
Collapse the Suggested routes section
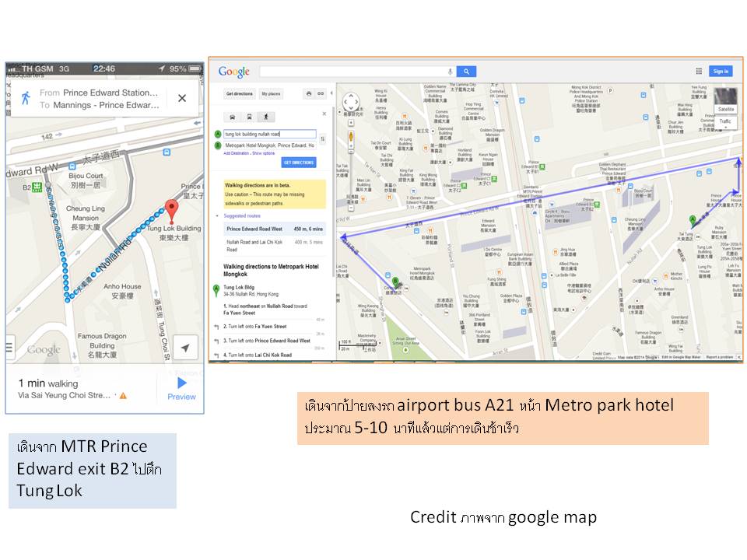coord(217,215)
